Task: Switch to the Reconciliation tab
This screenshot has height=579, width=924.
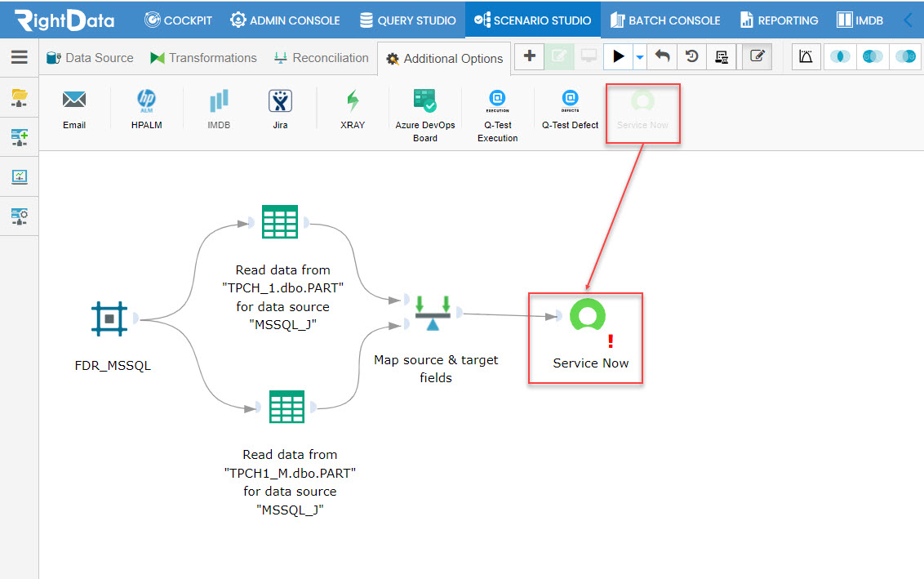Action: point(321,58)
